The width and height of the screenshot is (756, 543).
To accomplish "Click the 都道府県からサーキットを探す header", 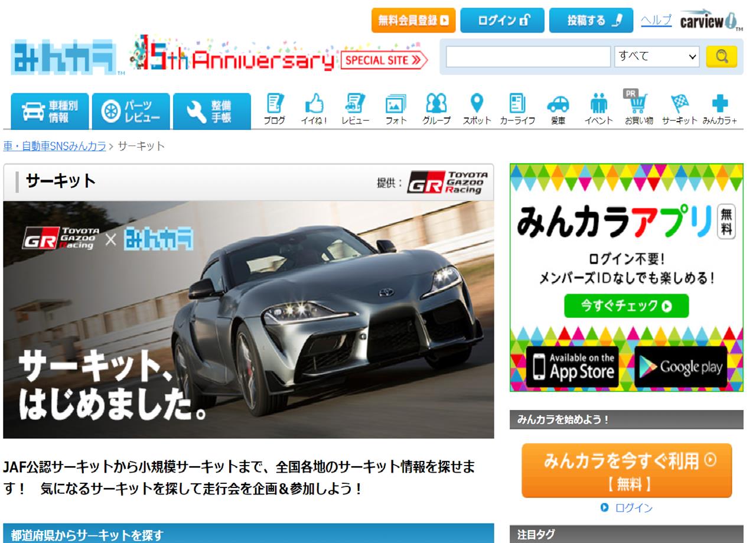I will click(249, 535).
